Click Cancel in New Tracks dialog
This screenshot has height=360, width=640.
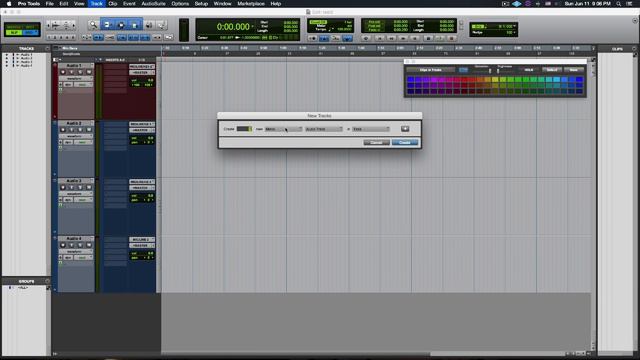tap(376, 142)
